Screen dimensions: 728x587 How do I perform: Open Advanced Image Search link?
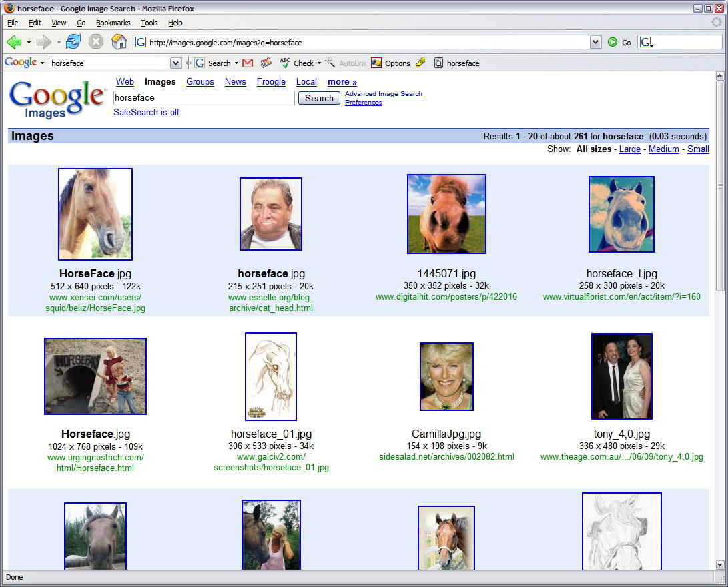point(384,94)
